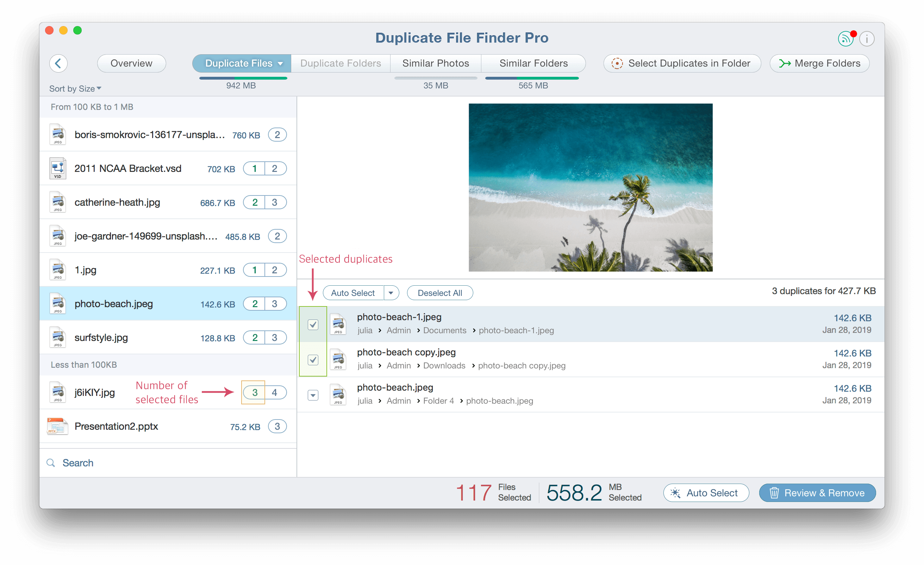Uncheck the photo-beach-1.jpeg duplicate checkbox

tap(313, 324)
